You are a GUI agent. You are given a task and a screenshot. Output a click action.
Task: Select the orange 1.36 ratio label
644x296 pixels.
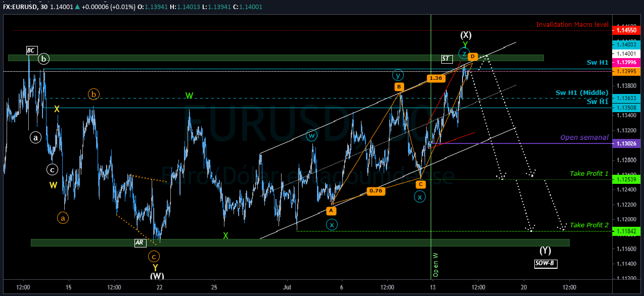(435, 78)
